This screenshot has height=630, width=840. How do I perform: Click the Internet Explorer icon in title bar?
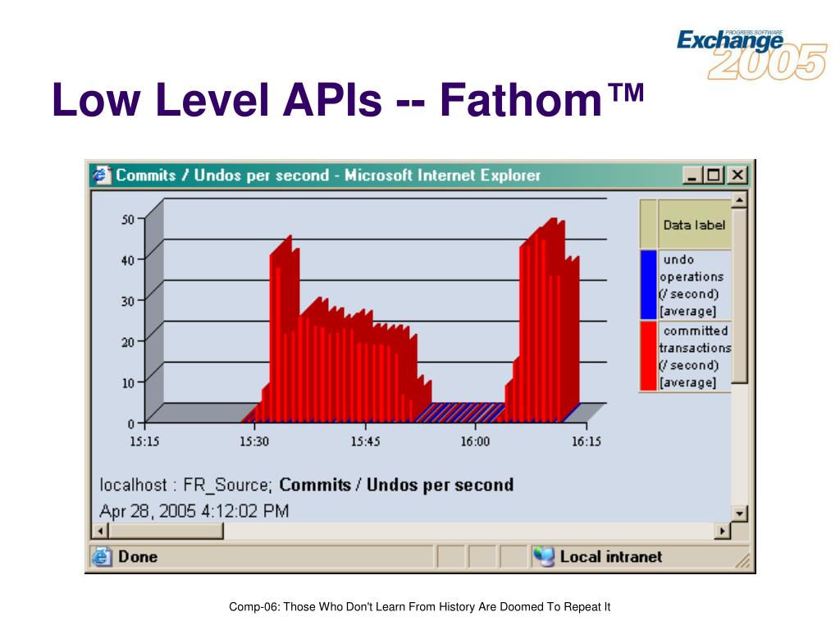102,176
